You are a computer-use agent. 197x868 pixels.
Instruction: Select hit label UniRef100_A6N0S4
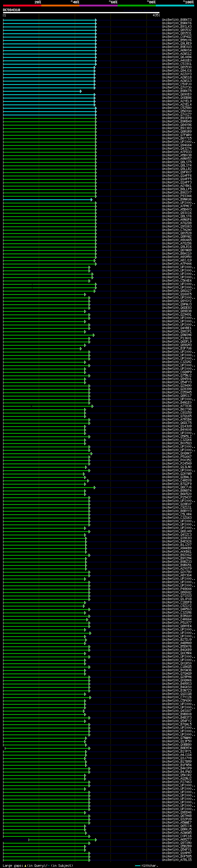[176, 50]
